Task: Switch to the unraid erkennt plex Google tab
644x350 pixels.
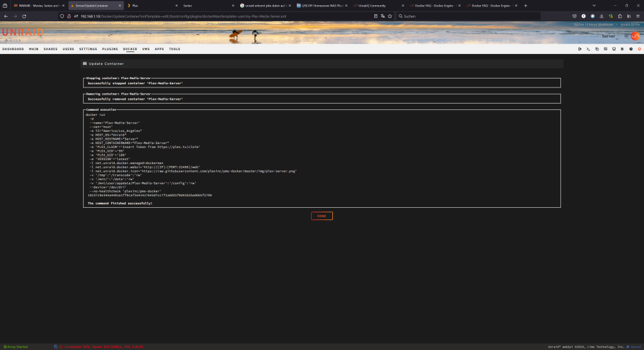Action: click(265, 6)
